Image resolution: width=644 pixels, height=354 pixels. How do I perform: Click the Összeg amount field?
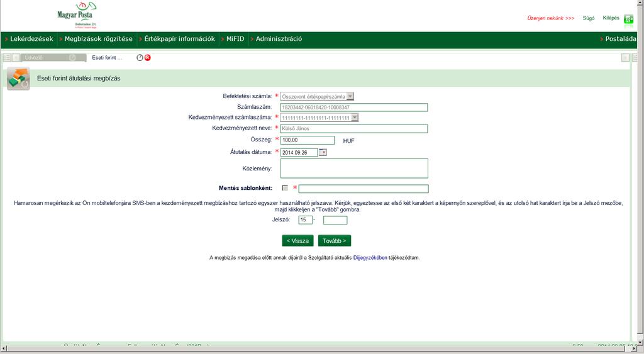308,140
